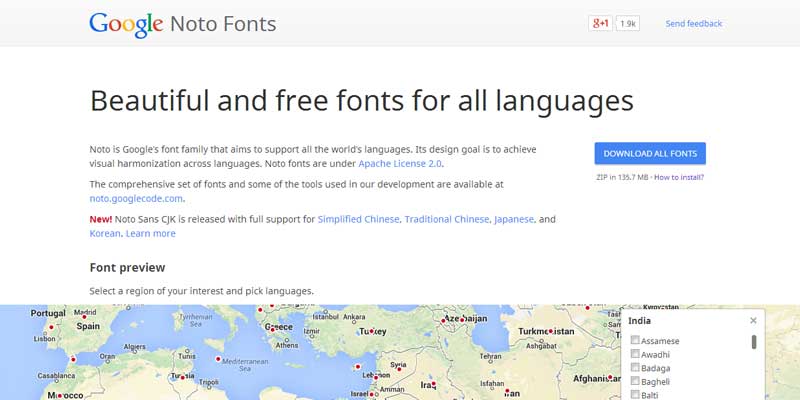Toggle the Bagheli checkbox
Screen dimensions: 800x400
[x=635, y=381]
